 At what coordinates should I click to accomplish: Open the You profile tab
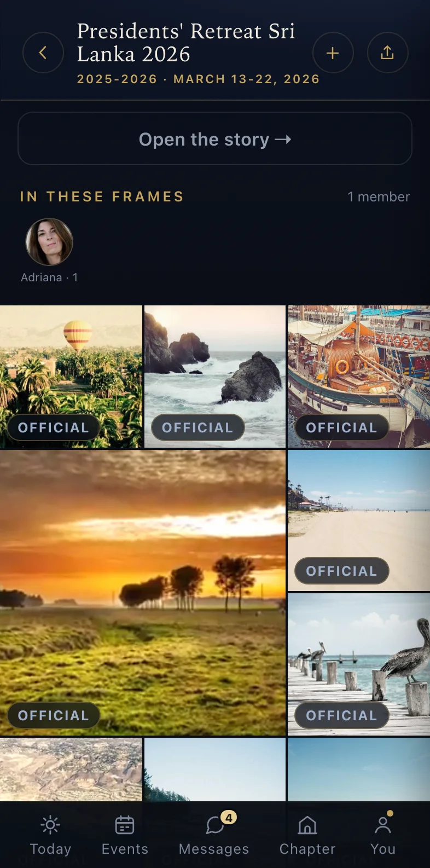pos(383,836)
